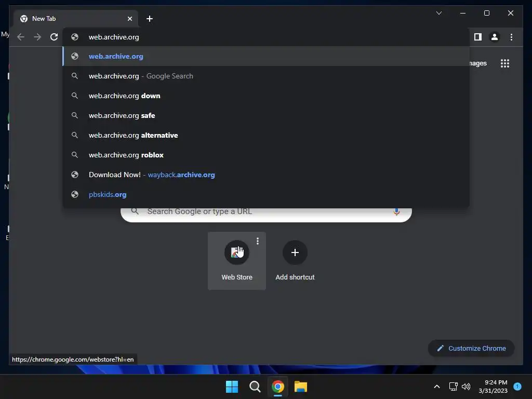The image size is (532, 399).
Task: Go back with the back arrow
Action: [x=21, y=37]
